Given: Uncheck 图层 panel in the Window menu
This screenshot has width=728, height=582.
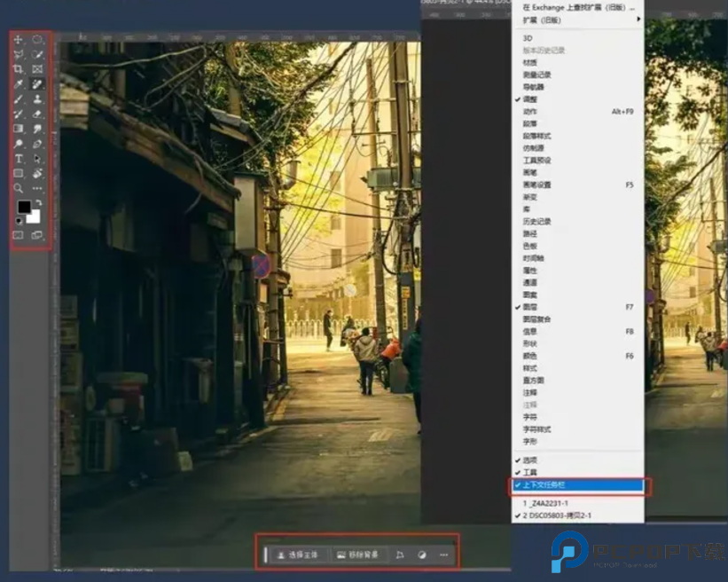Looking at the screenshot, I should (x=578, y=307).
